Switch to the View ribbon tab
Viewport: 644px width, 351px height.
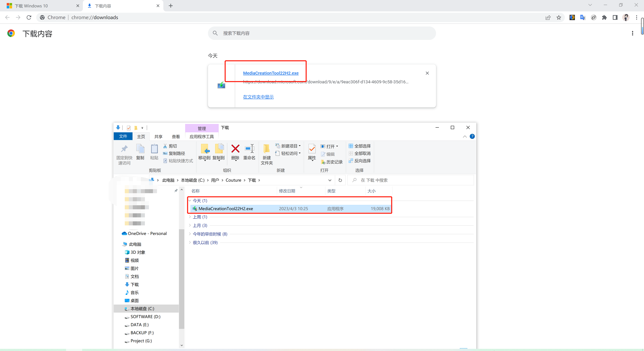(175, 137)
